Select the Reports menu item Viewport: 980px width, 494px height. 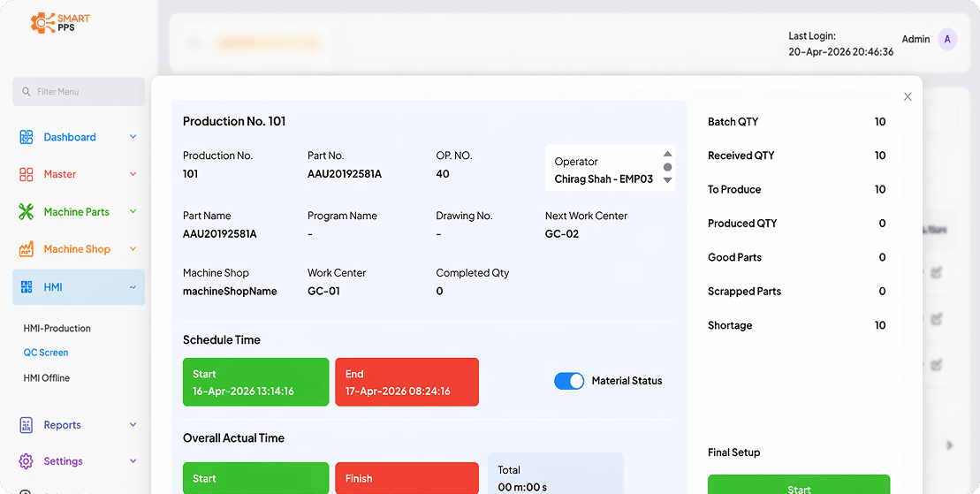click(x=63, y=424)
